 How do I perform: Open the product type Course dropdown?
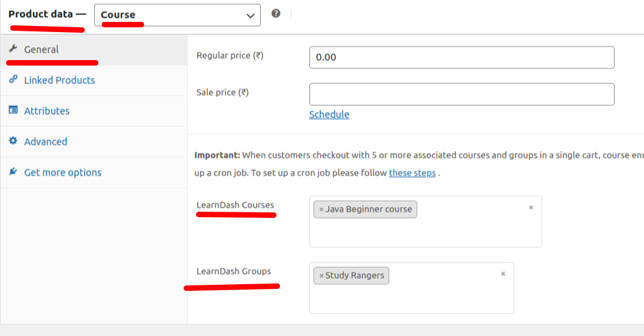coord(178,15)
